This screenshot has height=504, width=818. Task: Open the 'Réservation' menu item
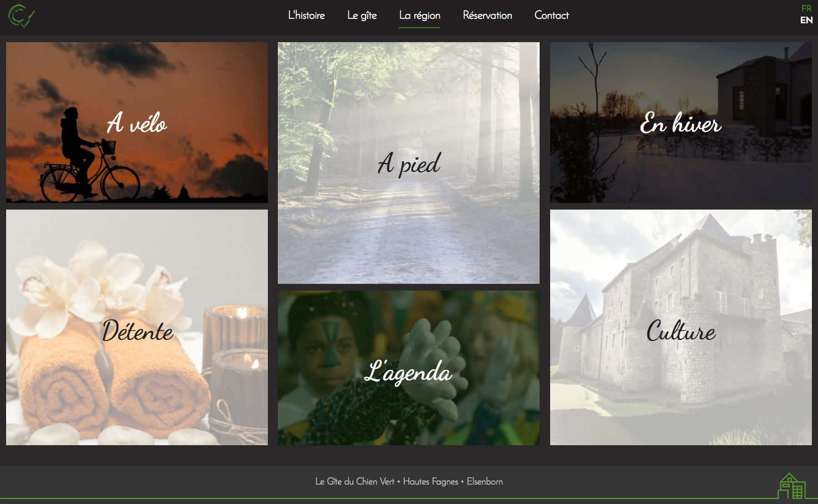tap(487, 16)
